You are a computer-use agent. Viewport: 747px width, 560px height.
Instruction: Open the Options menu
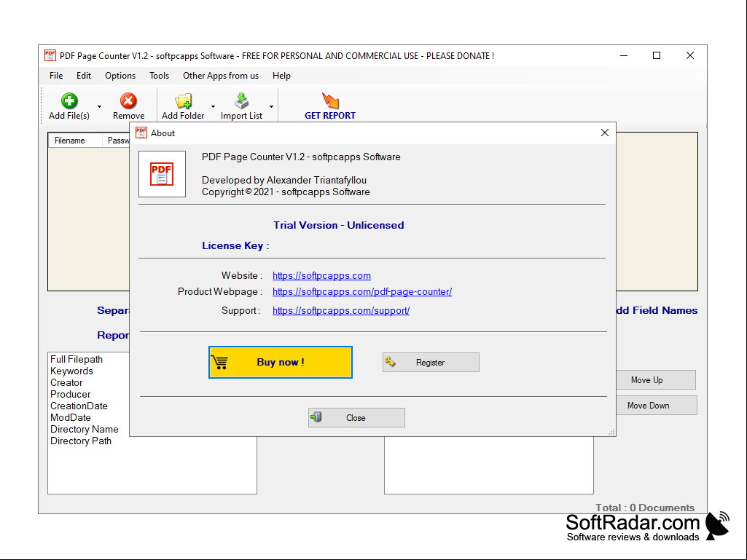pyautogui.click(x=120, y=76)
